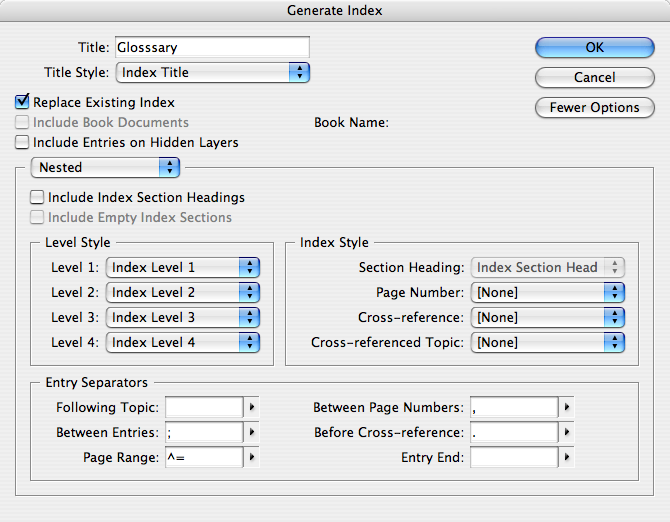Open the Title Style dropdown
Screen dimensions: 670x522
[x=212, y=72]
